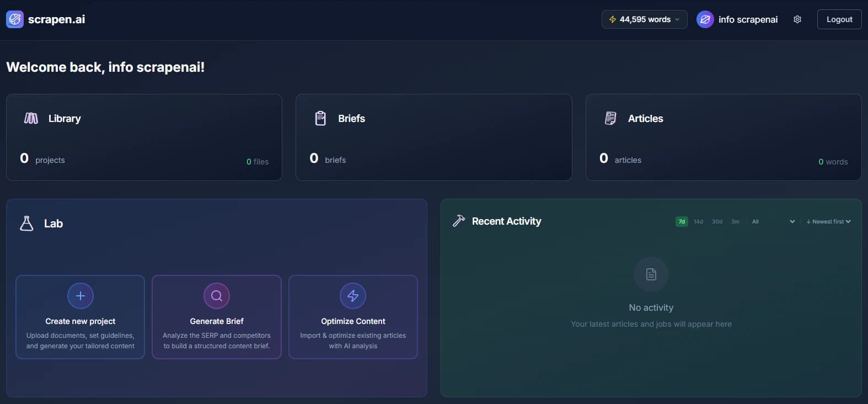Click the Library books icon
Image resolution: width=868 pixels, height=404 pixels.
31,118
